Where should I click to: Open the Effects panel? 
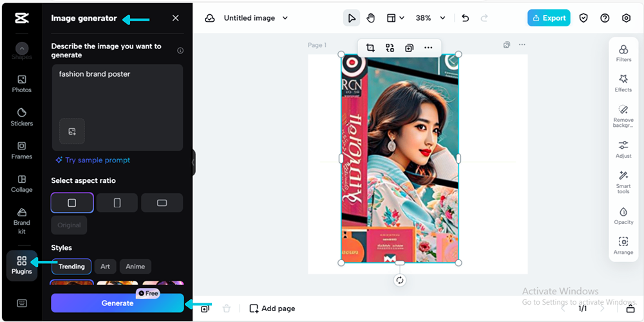[x=623, y=83]
